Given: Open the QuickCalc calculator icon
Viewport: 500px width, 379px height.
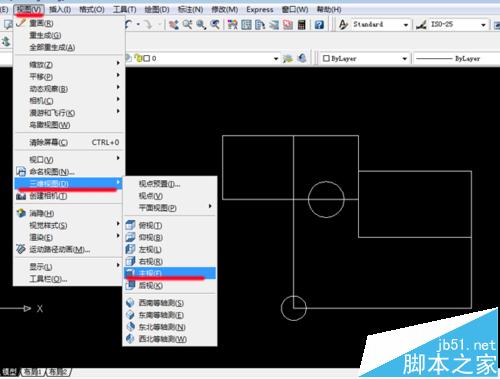Looking at the screenshot, I should 302,24.
